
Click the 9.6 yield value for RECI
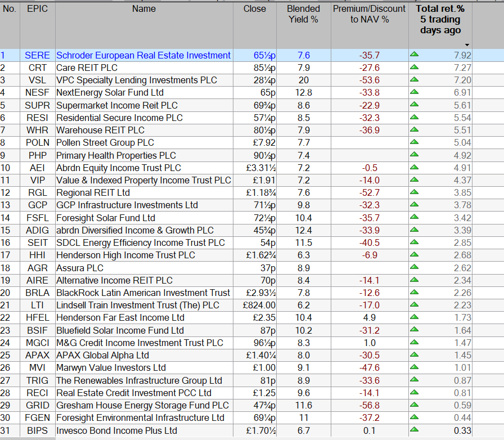click(x=303, y=393)
